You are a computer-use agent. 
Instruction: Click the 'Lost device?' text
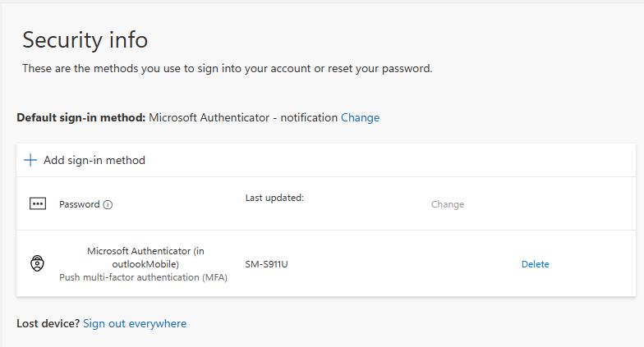(48, 323)
